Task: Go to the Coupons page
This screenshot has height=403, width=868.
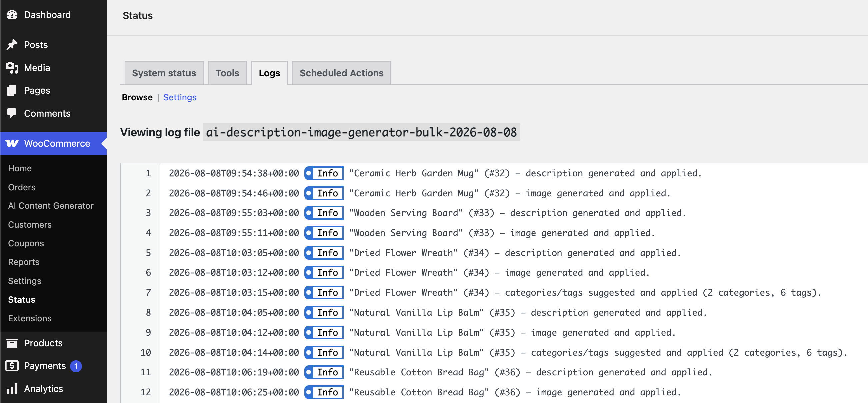Action: pyautogui.click(x=26, y=243)
